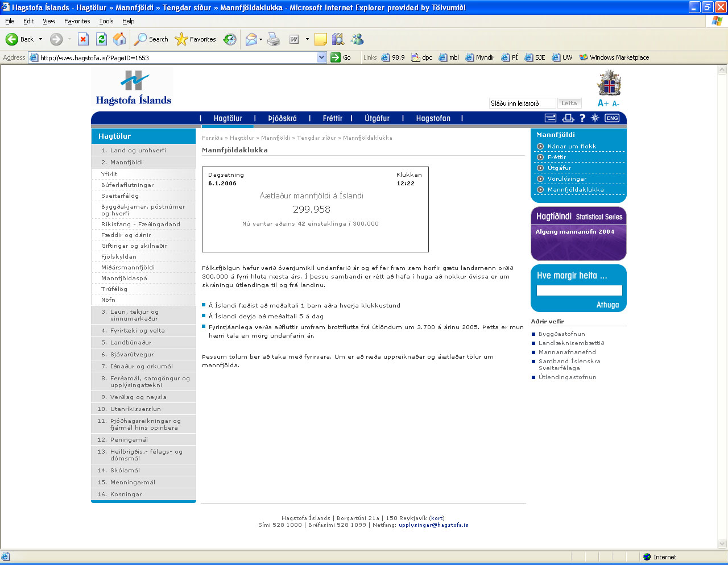Go to the browser Home page icon
The width and height of the screenshot is (728, 565).
pyautogui.click(x=119, y=39)
